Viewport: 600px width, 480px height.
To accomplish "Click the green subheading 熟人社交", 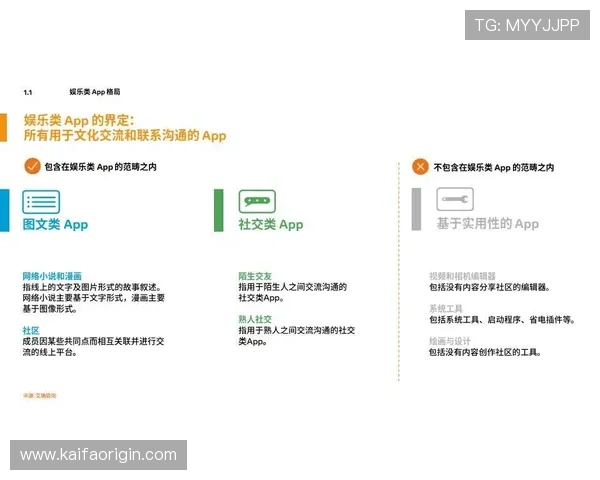I will point(255,319).
